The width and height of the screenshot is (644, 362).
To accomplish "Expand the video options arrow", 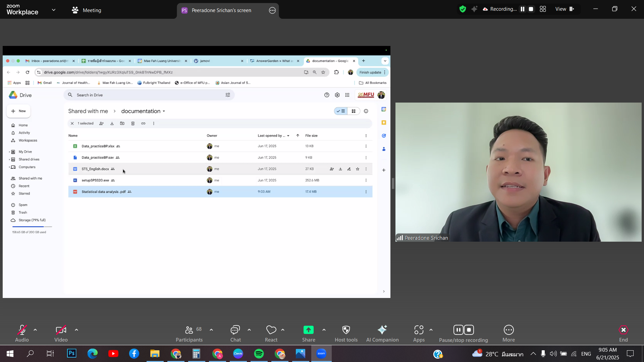I will (x=76, y=330).
